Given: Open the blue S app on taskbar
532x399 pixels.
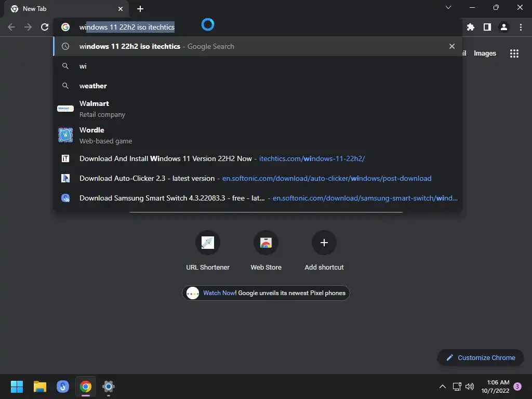Looking at the screenshot, I should click(x=63, y=387).
